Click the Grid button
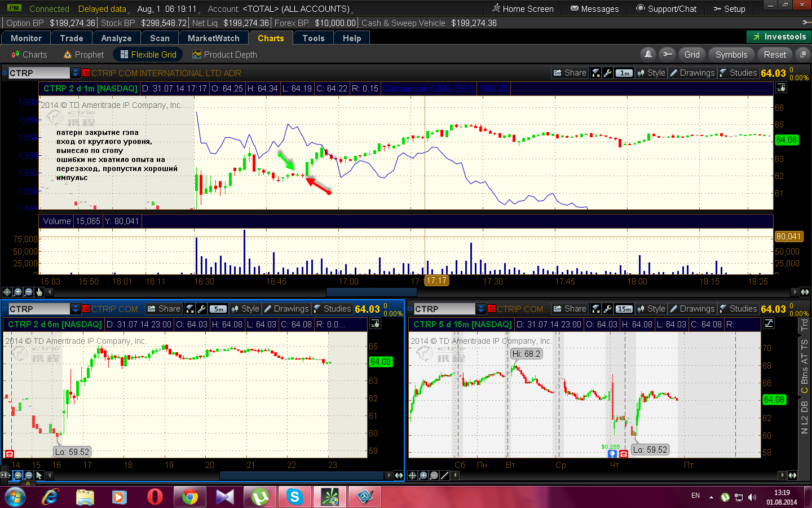This screenshot has height=508, width=812. 692,54
